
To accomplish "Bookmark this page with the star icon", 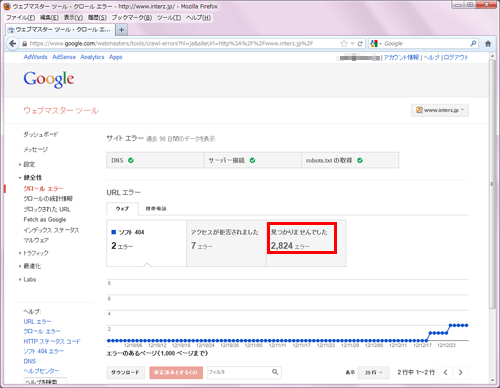I will pyautogui.click(x=344, y=44).
